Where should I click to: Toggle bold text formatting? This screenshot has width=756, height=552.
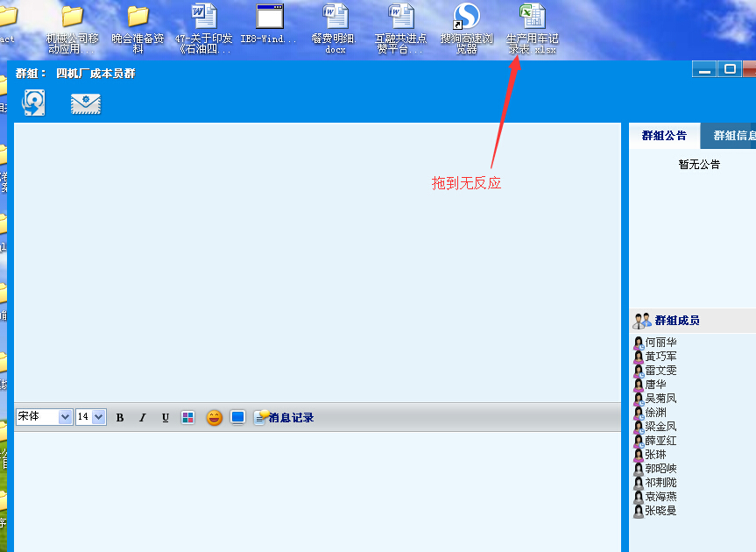120,417
